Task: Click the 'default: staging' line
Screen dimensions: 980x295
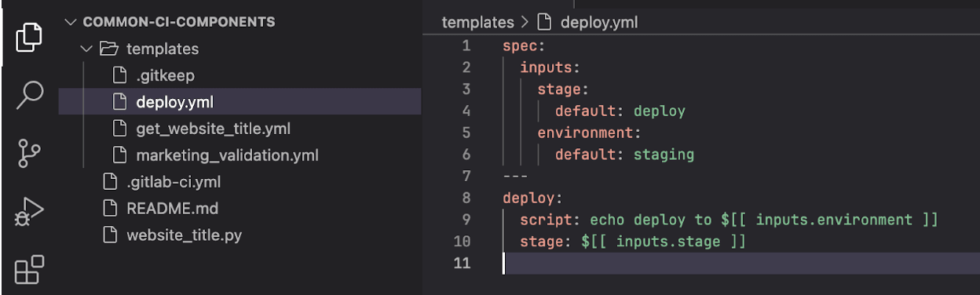Action: (x=624, y=155)
